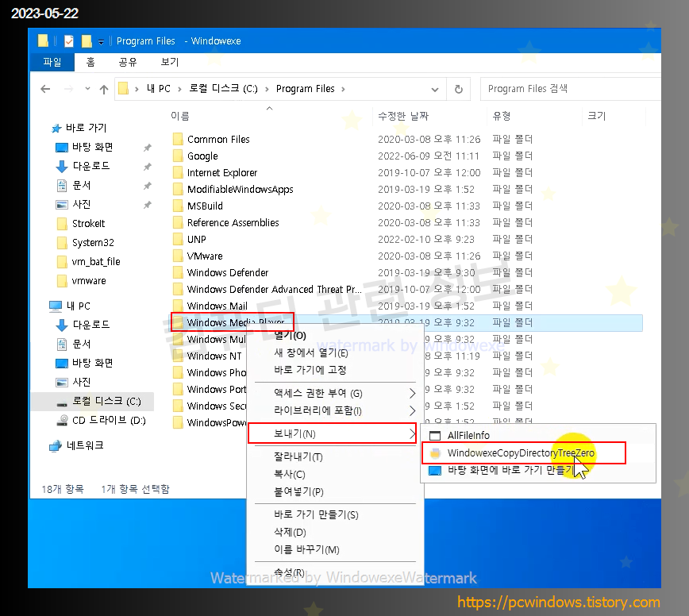
Task: Click the Forward navigation arrow
Action: (x=68, y=89)
